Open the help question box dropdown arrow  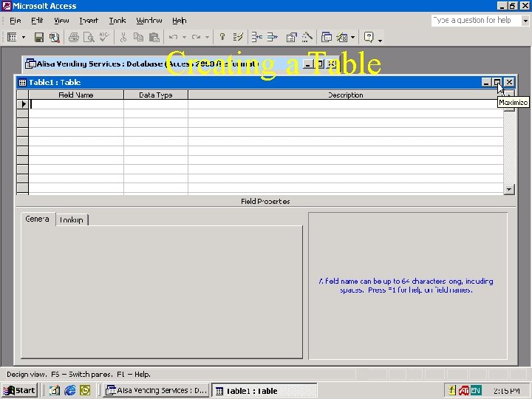pos(525,21)
